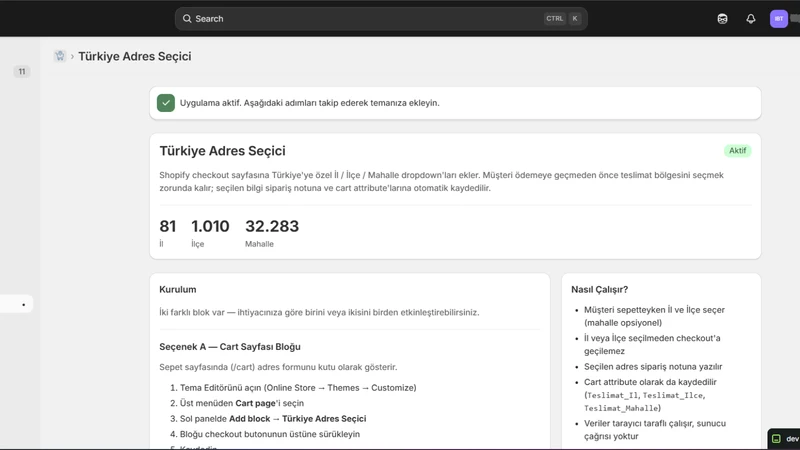Click the 11 badge in the sidebar
Screen dimensions: 800x450
click(x=21, y=71)
